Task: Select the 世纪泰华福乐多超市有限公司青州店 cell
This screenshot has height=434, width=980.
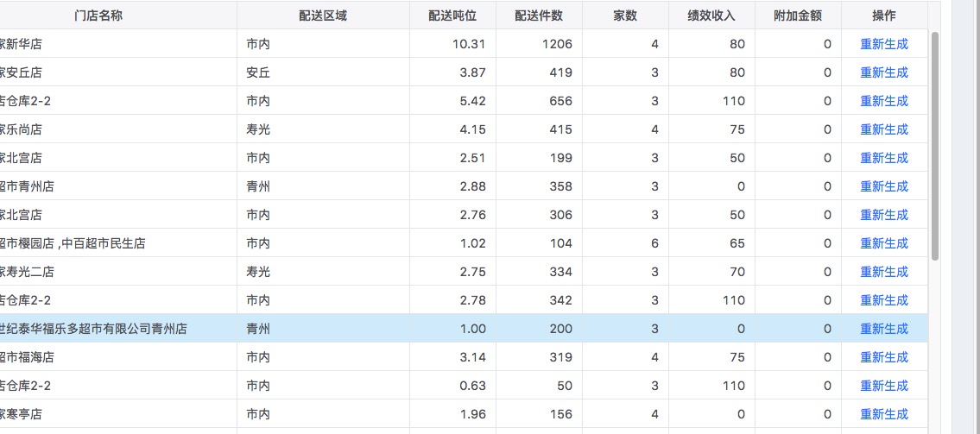Action: [x=118, y=329]
